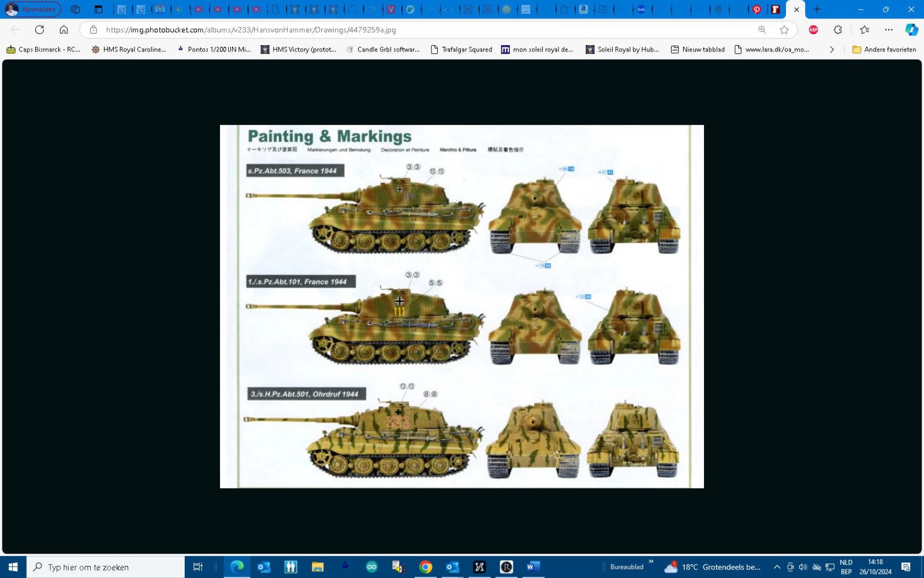Click the Typ hier om te zoeken box
The width and height of the screenshot is (924, 578).
(x=106, y=567)
